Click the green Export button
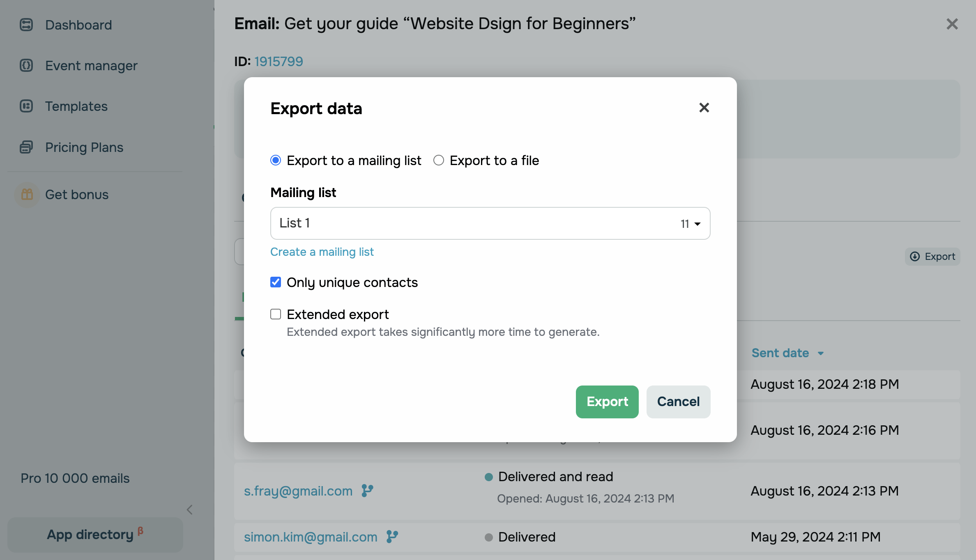 [607, 402]
